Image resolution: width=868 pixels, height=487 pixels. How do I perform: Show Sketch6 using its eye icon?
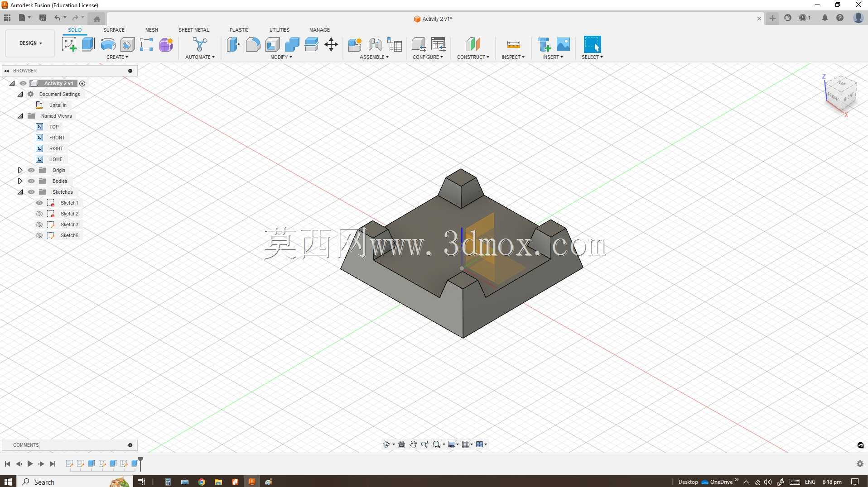39,235
